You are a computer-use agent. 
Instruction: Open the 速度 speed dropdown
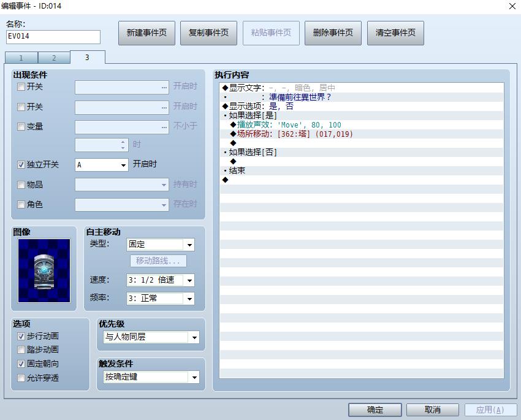160,280
